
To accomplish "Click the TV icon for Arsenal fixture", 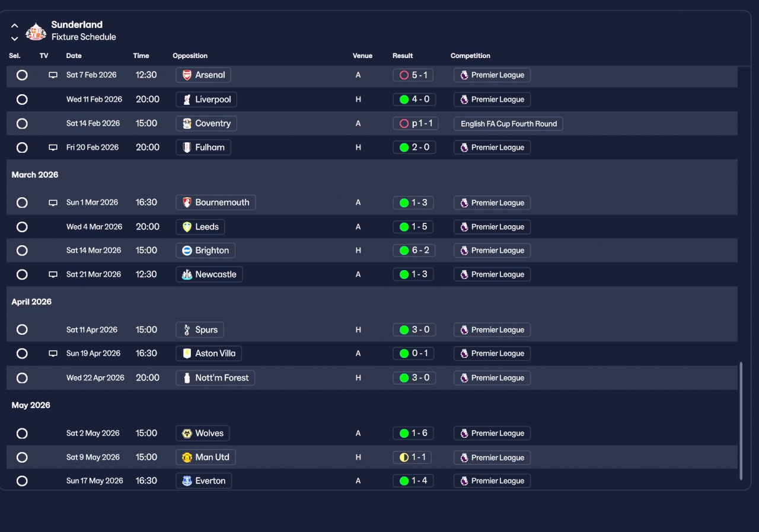I will point(53,75).
